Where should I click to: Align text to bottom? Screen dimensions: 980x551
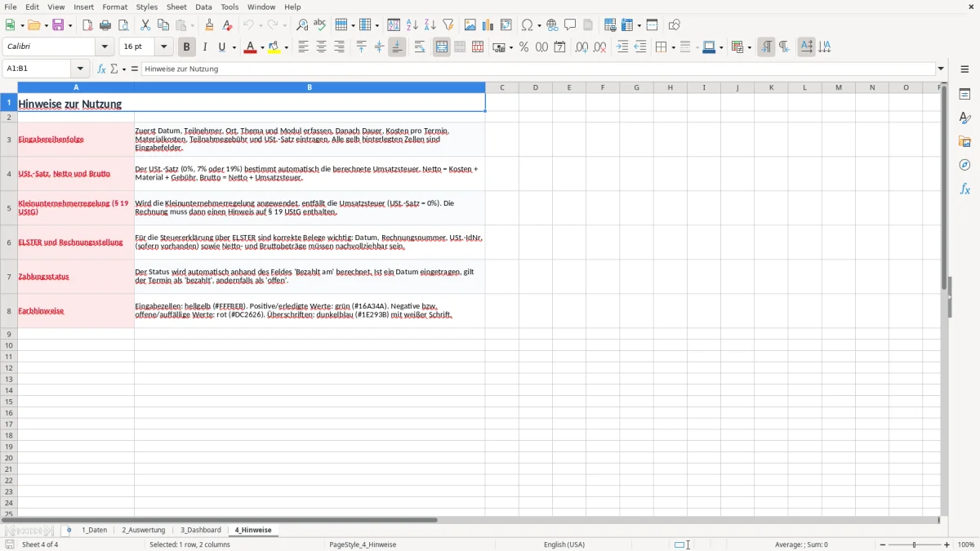397,47
